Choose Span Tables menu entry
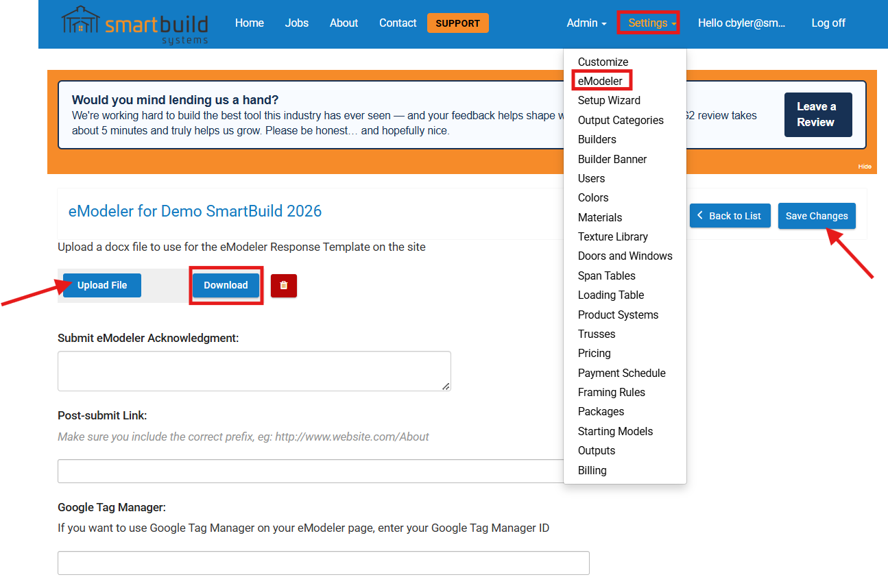Viewport: 888px width, 588px height. tap(607, 275)
